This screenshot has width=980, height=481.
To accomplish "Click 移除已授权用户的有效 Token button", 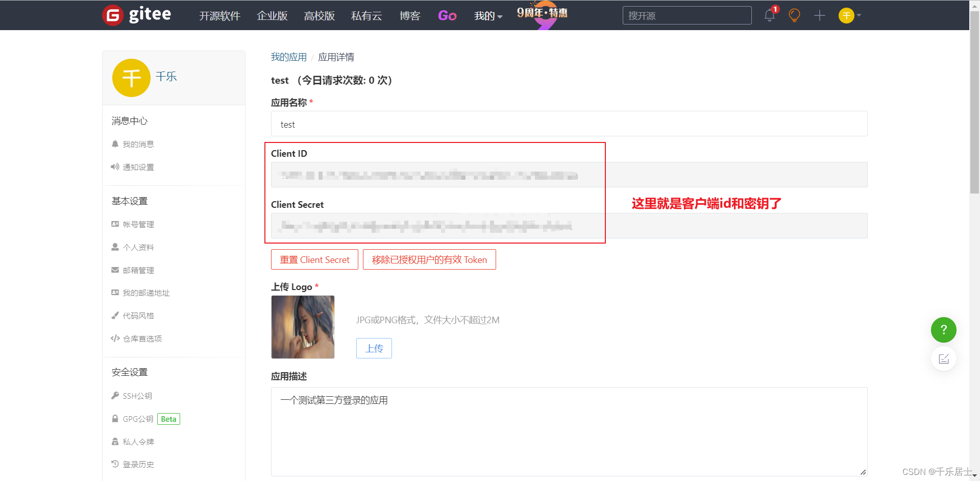I will point(429,259).
